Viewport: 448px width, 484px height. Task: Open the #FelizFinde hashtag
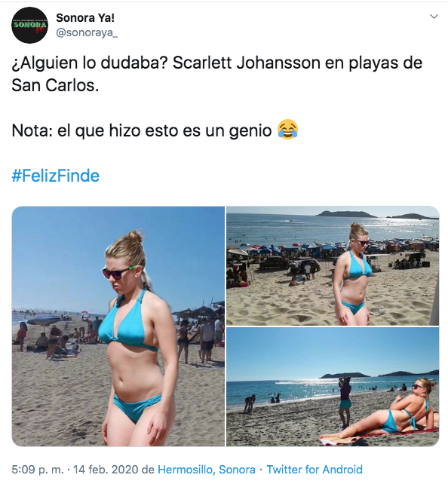coord(56,176)
